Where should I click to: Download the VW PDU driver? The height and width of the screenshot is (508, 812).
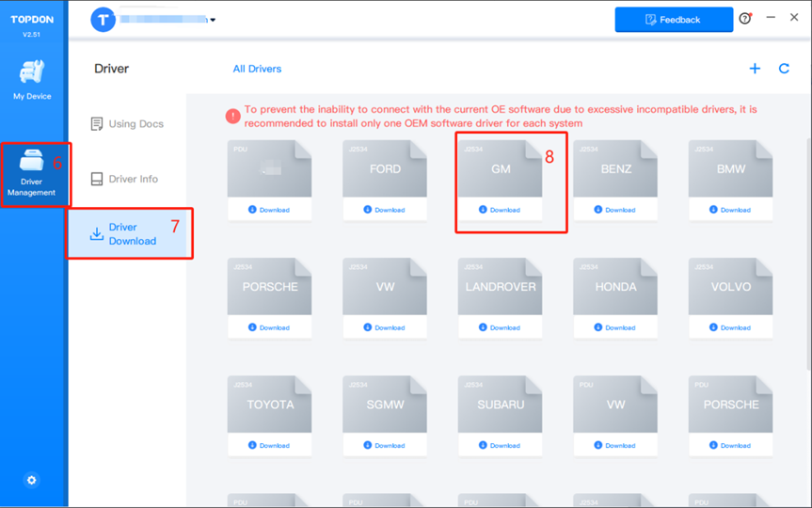614,445
